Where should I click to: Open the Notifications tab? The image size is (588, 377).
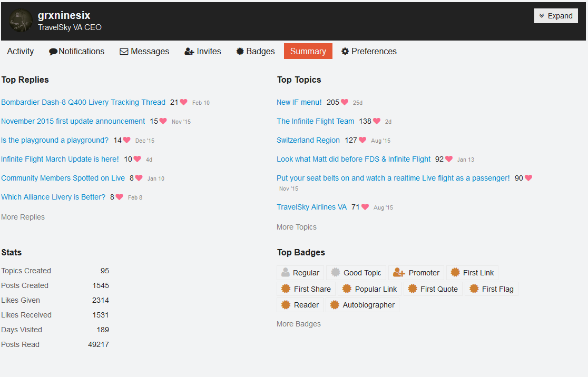(76, 52)
